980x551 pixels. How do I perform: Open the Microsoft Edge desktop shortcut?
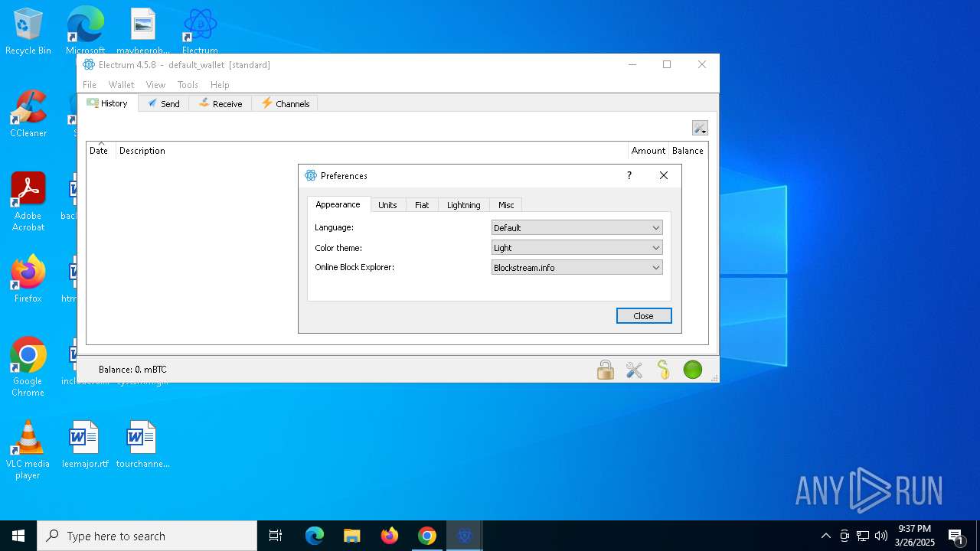[85, 32]
